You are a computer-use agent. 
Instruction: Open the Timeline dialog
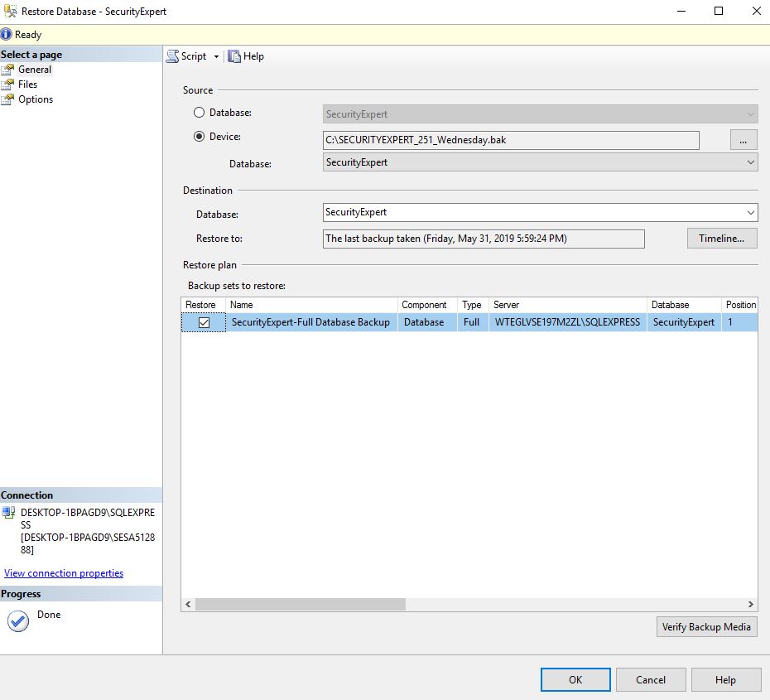(721, 239)
